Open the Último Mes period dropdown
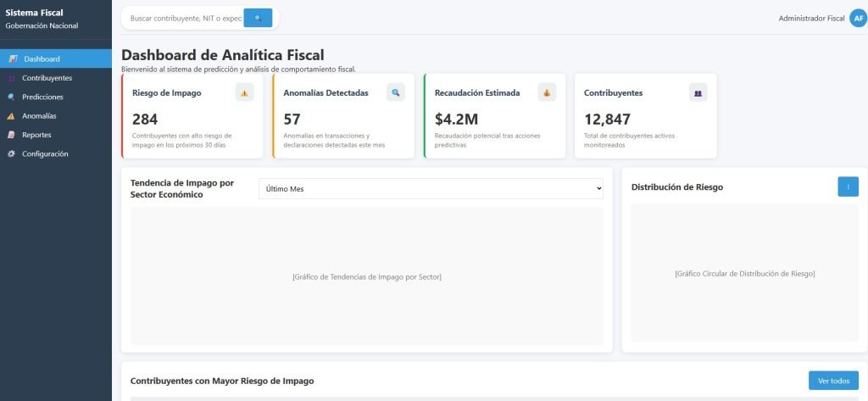The image size is (868, 401). [431, 188]
